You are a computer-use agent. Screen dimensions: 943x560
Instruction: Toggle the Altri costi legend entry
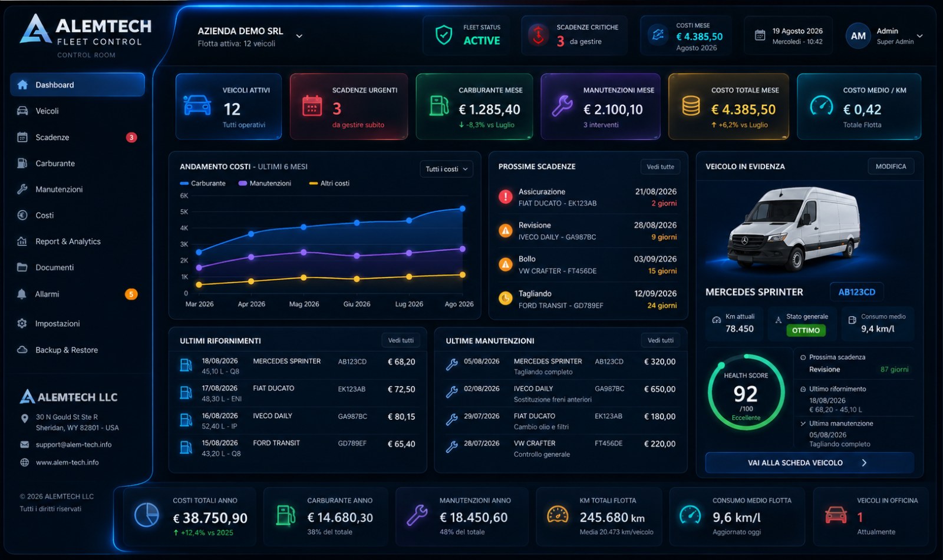pos(329,183)
